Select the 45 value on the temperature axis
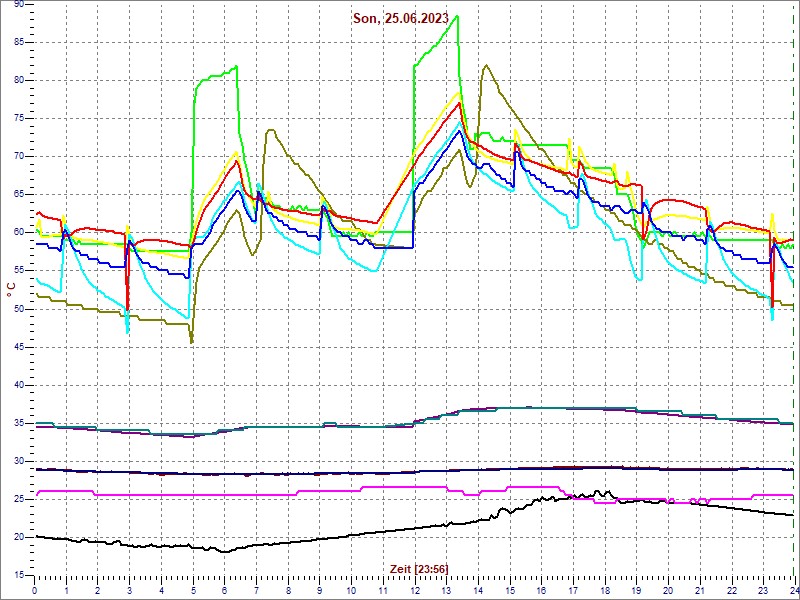Viewport: 800px width, 600px height. click(x=19, y=347)
